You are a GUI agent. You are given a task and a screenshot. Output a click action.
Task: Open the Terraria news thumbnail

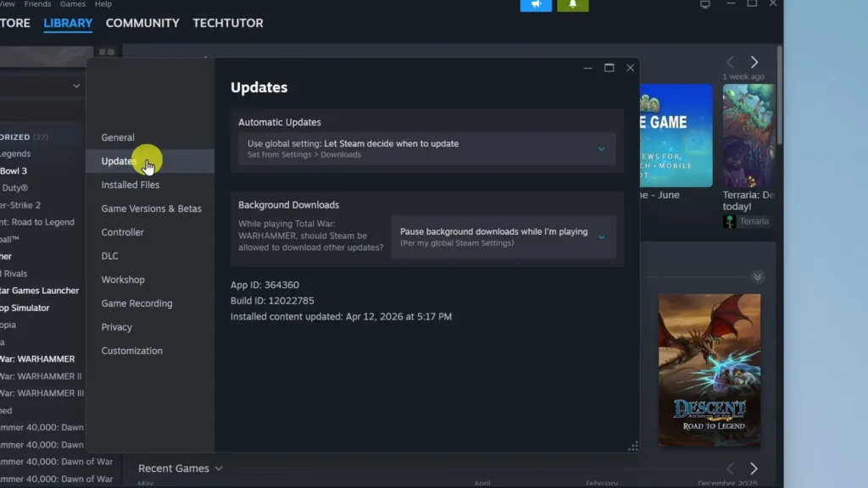tap(749, 136)
